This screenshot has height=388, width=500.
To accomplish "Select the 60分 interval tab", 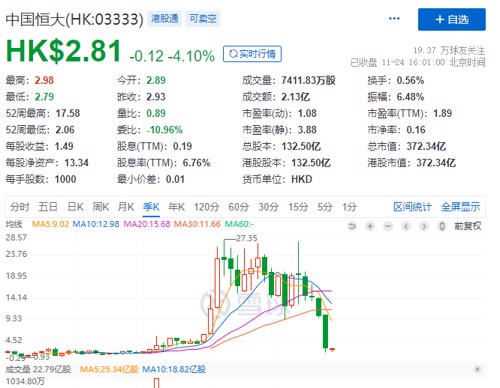I will (239, 207).
